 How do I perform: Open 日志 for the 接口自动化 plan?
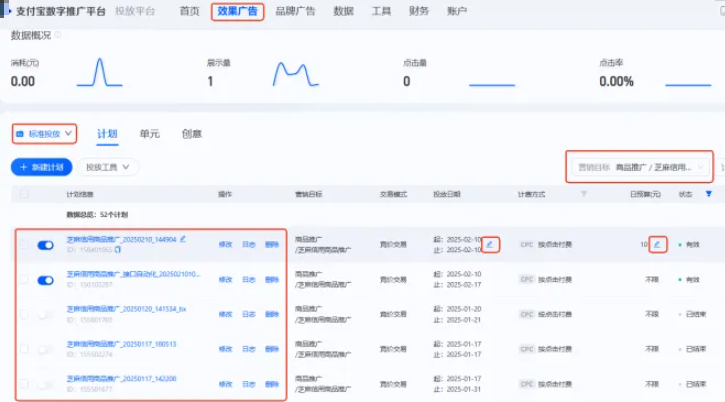(249, 279)
